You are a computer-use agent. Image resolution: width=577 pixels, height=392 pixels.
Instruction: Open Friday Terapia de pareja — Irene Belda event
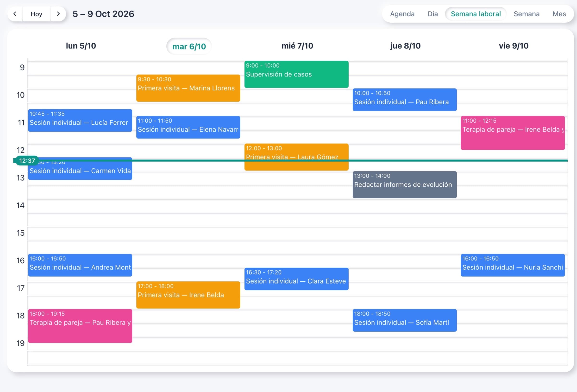tap(513, 133)
